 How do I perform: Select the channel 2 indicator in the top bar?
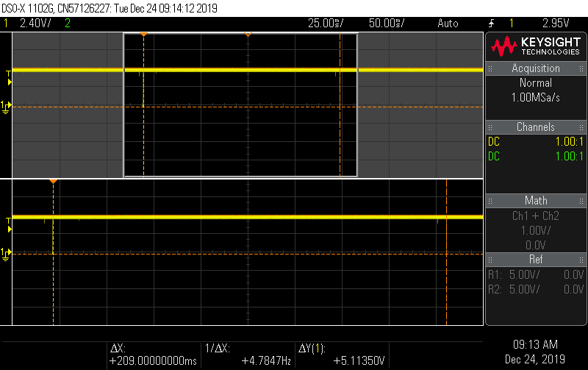(68, 24)
